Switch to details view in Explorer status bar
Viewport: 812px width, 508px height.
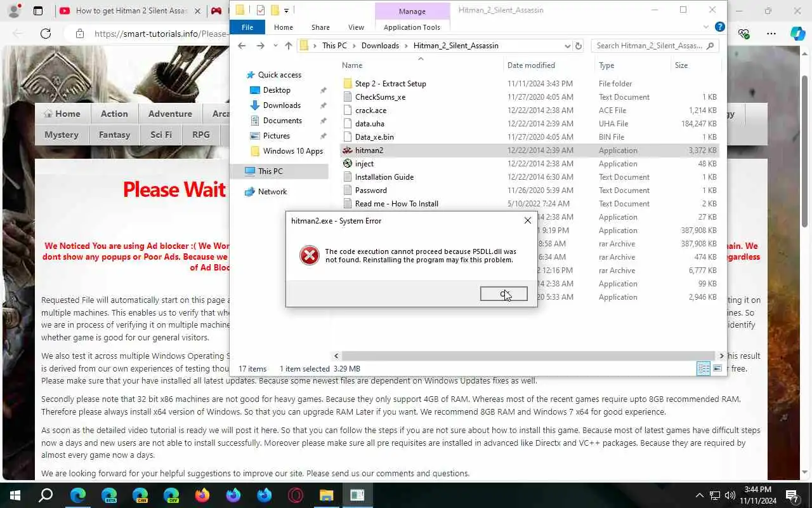tap(704, 369)
